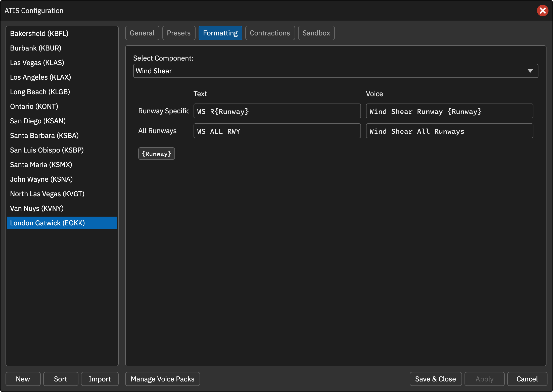Click the Apply button
553x392 pixels.
[484, 379]
